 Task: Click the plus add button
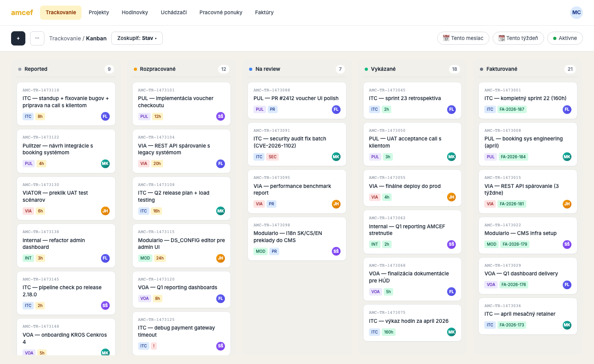[x=18, y=38]
